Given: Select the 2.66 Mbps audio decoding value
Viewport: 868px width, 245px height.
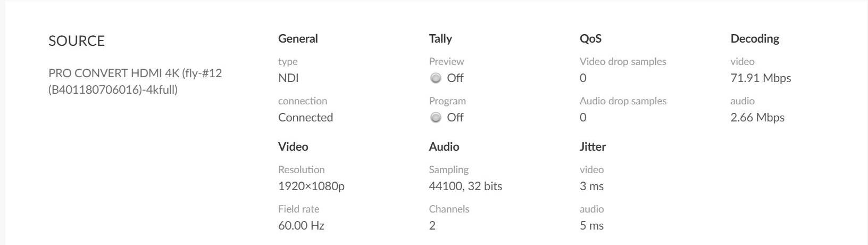Looking at the screenshot, I should (757, 118).
